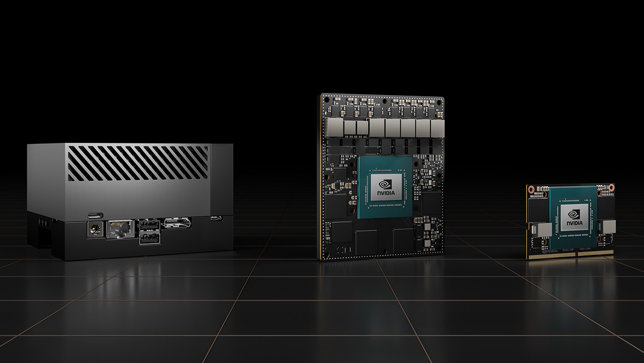
Task: Click the diagonal vent grille on the developer kit
Action: (137, 163)
